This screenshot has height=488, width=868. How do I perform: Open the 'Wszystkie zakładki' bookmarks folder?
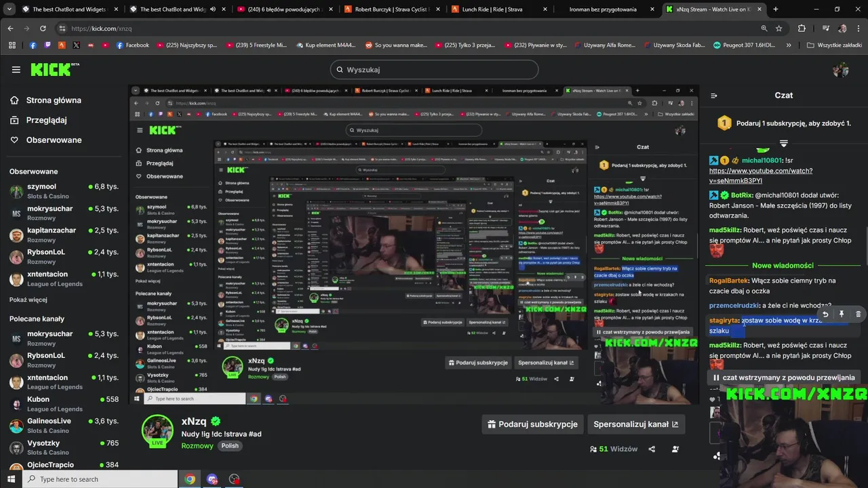coord(834,45)
